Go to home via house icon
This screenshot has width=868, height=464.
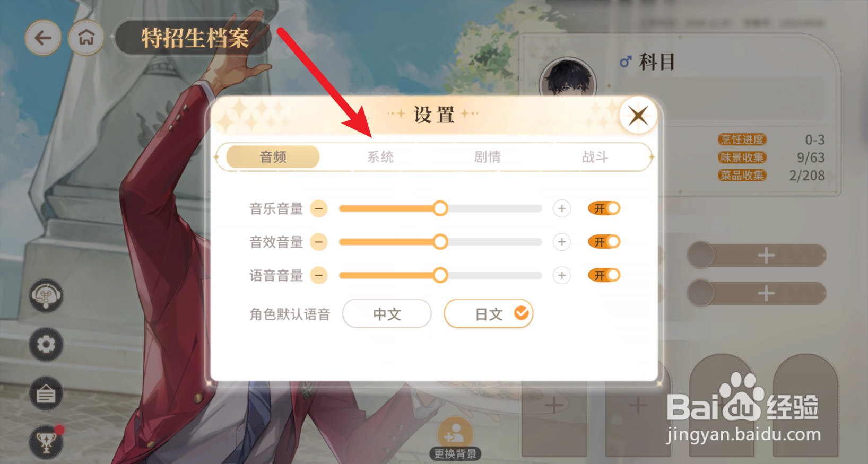coord(86,38)
